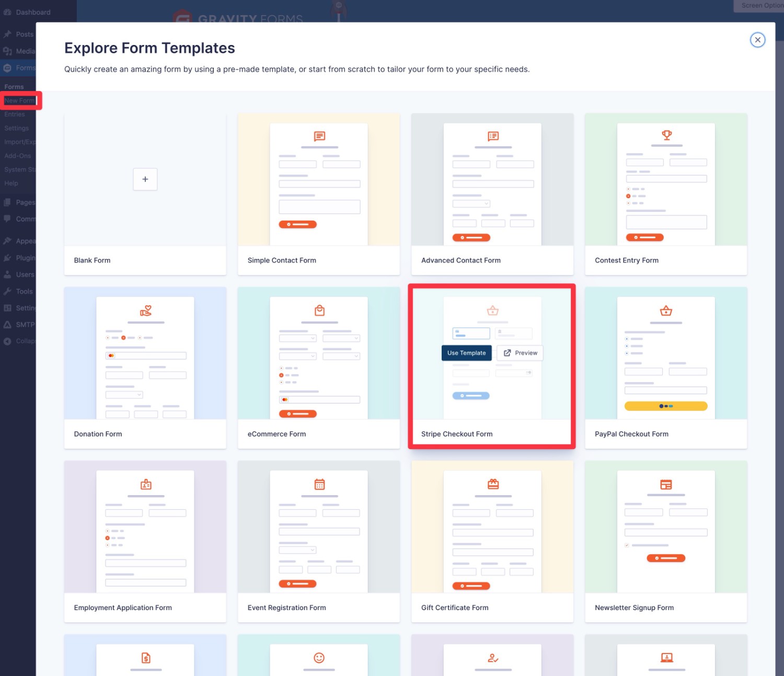Open Plugins in the WordPress sidebar
The width and height of the screenshot is (784, 676).
(18, 258)
